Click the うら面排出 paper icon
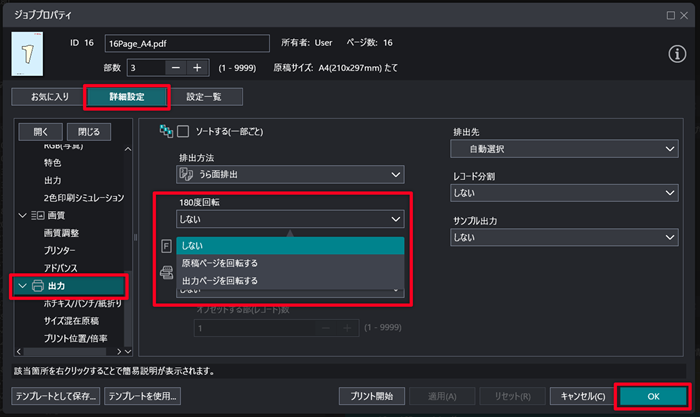Viewport: 700px width, 417px height. click(185, 174)
